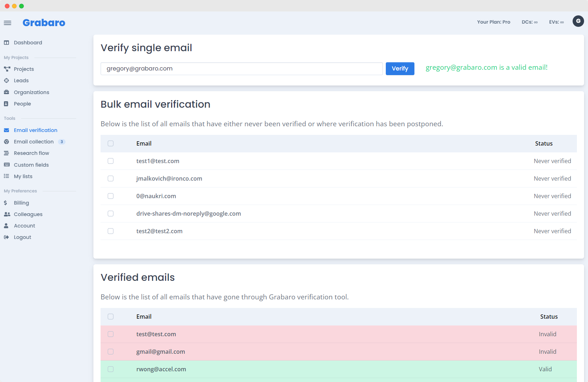588x382 pixels.
Task: Click the Billing dollar icon
Action: (x=5, y=203)
